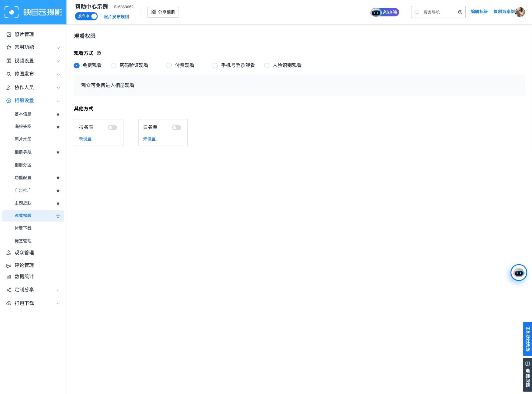Collapse the 相册设置 menu chevron
Image resolution: width=532 pixels, height=394 pixels.
(x=58, y=101)
